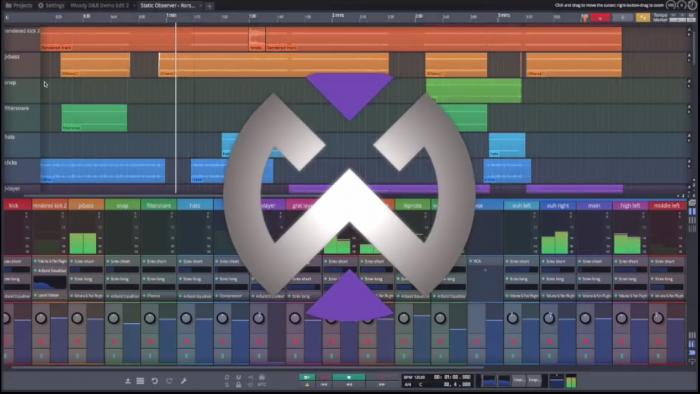Select the rendered kick 2 track header

pyautogui.click(x=21, y=39)
